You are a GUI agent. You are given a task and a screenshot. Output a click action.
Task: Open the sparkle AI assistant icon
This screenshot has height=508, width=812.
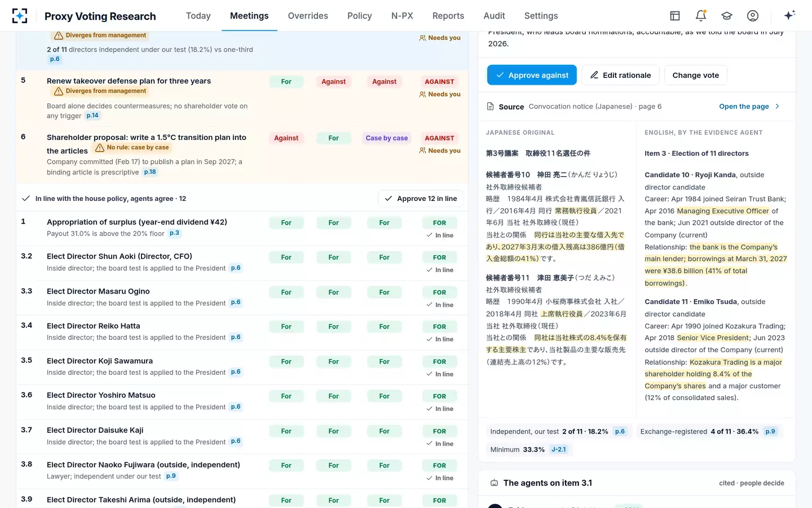(x=789, y=15)
